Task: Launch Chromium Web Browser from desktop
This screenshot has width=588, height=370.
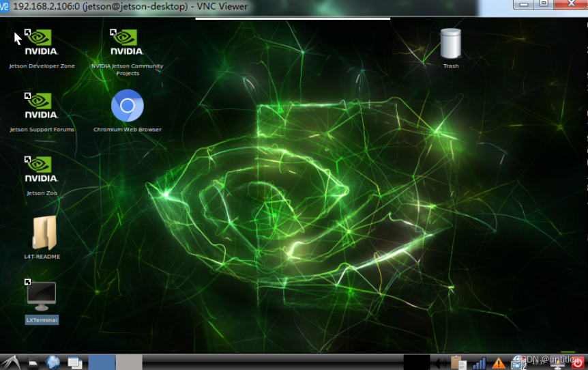Action: (x=128, y=105)
